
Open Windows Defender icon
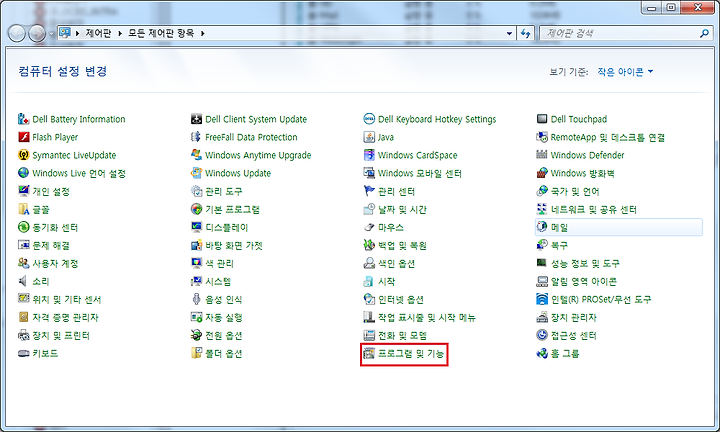pos(542,155)
